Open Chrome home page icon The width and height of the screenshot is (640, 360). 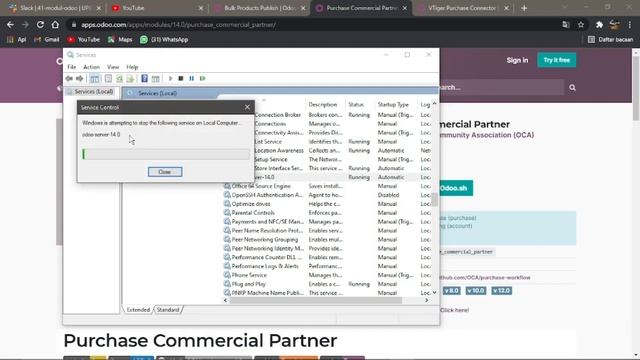55,24
